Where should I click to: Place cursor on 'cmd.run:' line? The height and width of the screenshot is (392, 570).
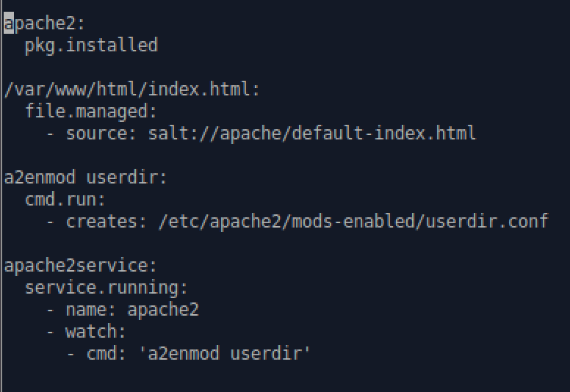click(65, 200)
